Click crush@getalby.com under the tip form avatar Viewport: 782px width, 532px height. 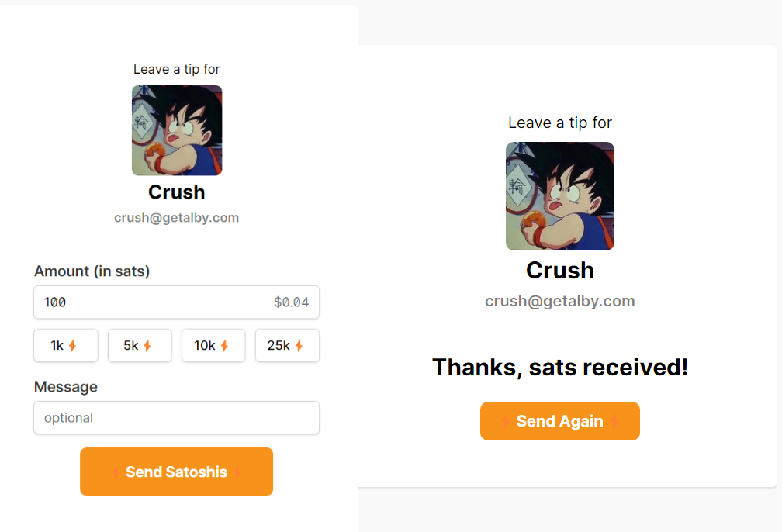176,218
